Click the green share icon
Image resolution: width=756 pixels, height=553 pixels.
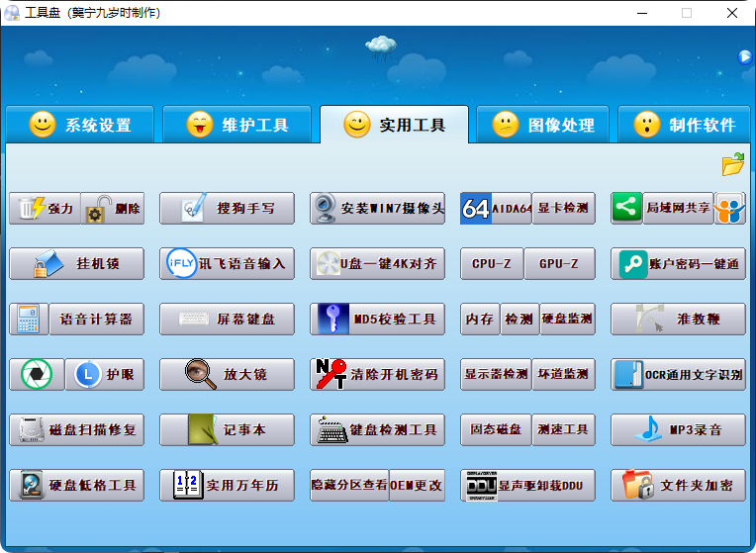coord(626,209)
